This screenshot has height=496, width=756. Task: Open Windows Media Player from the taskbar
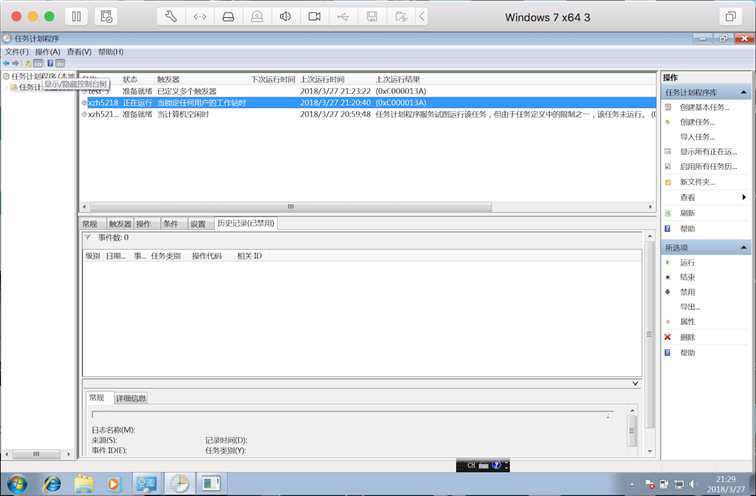tap(113, 483)
